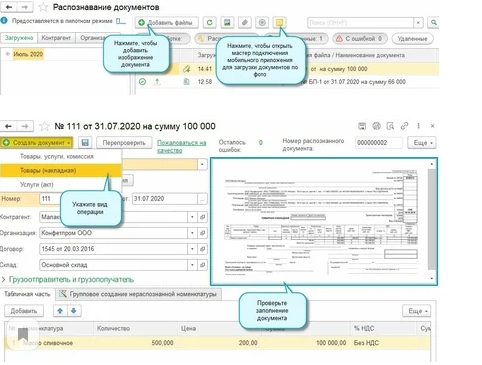Click the paperclip attachment icon
Image resolution: width=482 pixels, height=365 pixels.
point(244,22)
